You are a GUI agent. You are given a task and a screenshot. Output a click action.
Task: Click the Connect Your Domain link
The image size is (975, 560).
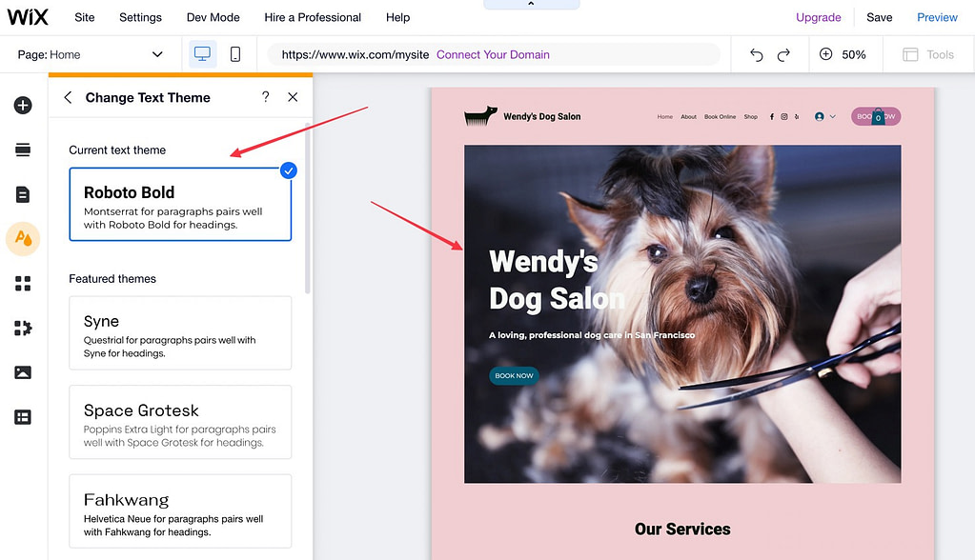click(x=494, y=54)
